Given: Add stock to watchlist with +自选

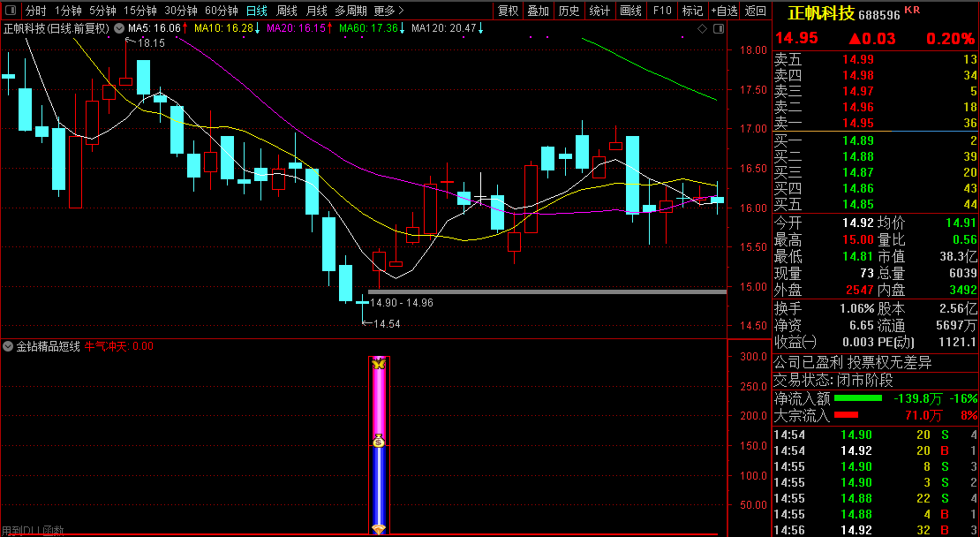Looking at the screenshot, I should tap(722, 11).
